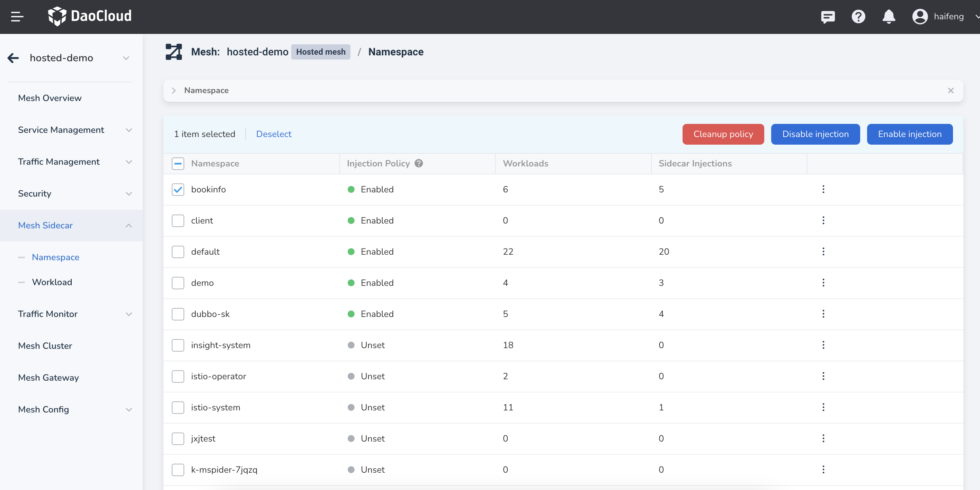Viewport: 980px width, 490px height.
Task: Click the Workloads column header
Action: (x=525, y=163)
